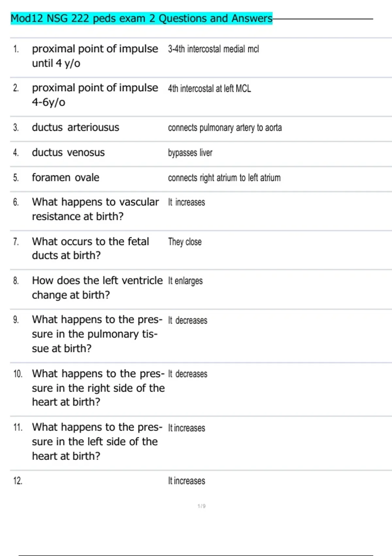Select question about right side heart pressure
The image size is (392, 556).
point(98,388)
